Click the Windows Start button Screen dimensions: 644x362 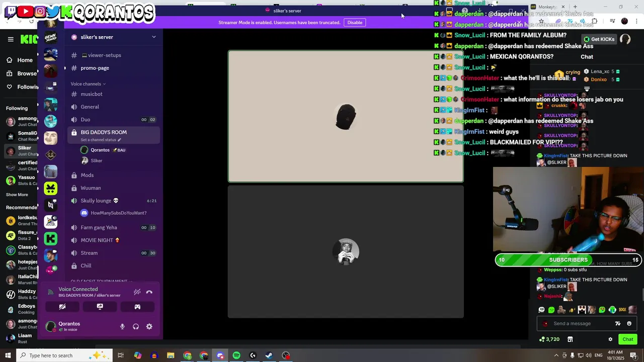click(x=8, y=355)
